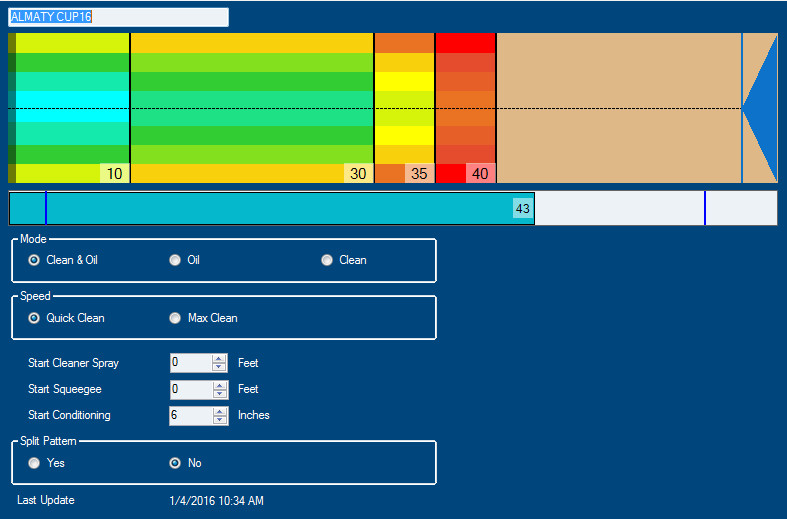Click the orange 35 zone label
The width and height of the screenshot is (787, 519).
(419, 174)
